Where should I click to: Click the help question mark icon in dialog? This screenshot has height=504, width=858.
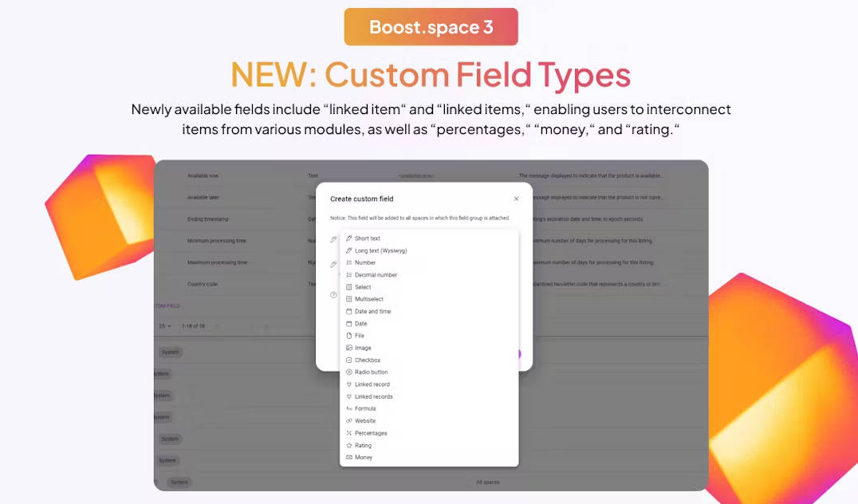334,295
